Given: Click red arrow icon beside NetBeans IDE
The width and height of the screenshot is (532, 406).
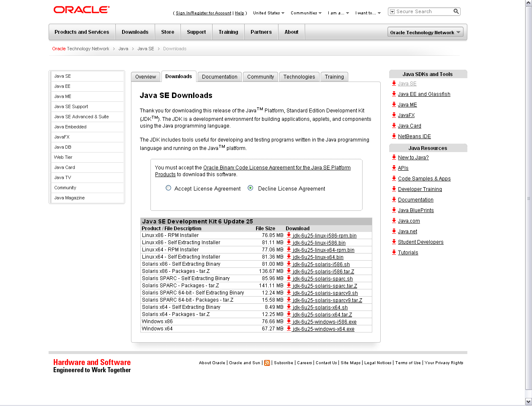Looking at the screenshot, I should point(394,136).
